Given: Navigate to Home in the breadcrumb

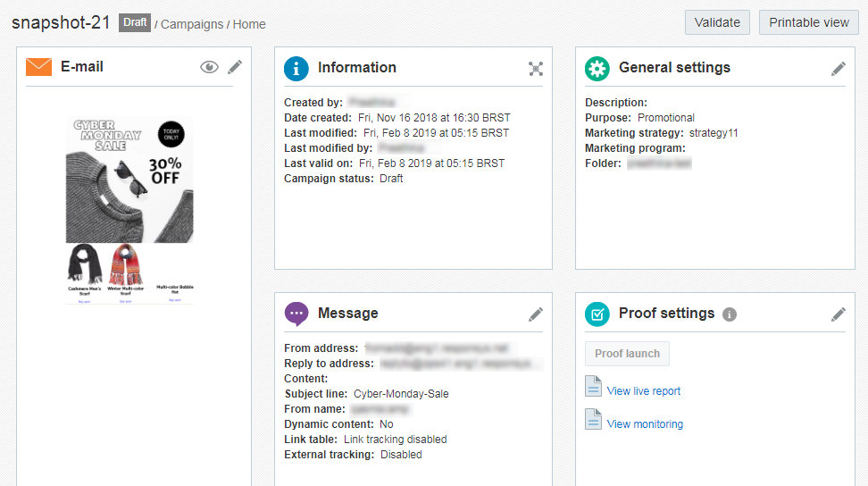Looking at the screenshot, I should 249,24.
